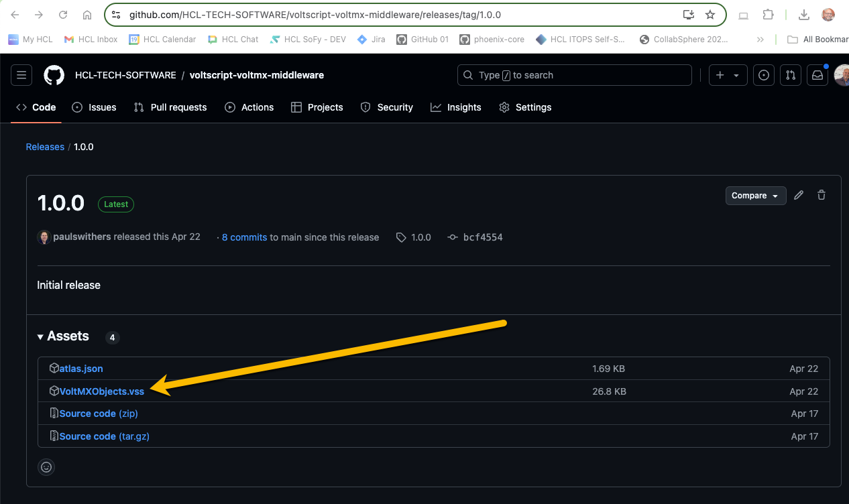849x504 pixels.
Task: Open the HCL Calendar bookmark
Action: click(x=162, y=40)
